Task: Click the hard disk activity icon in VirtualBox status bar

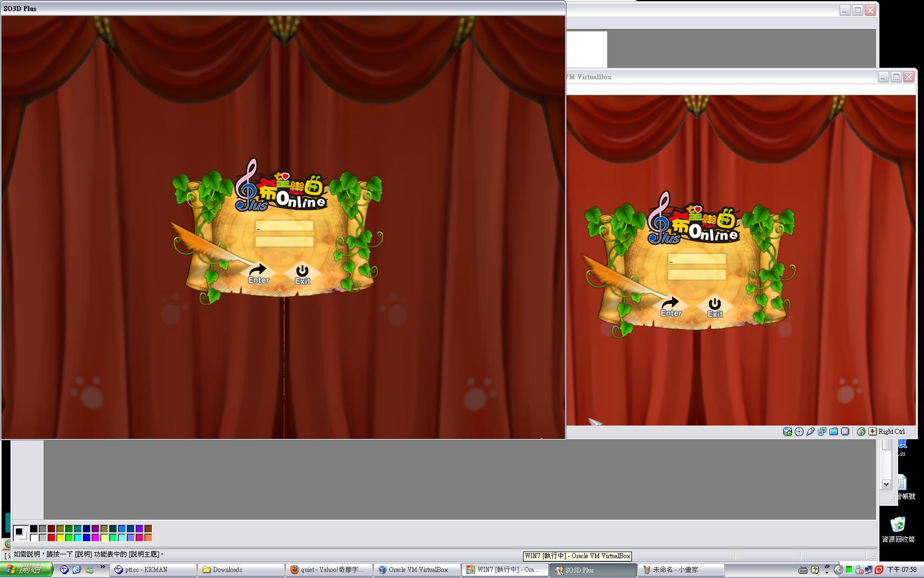Action: (788, 432)
